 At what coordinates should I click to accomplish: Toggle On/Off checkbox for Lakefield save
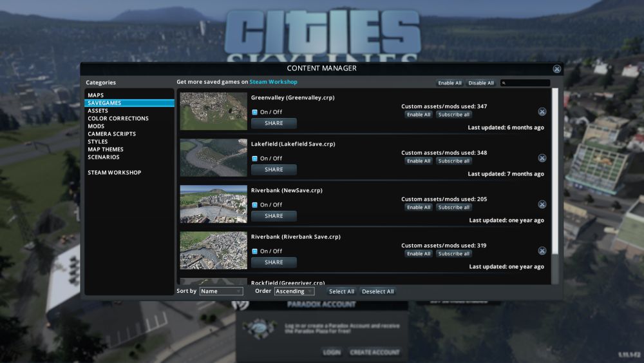pyautogui.click(x=254, y=159)
